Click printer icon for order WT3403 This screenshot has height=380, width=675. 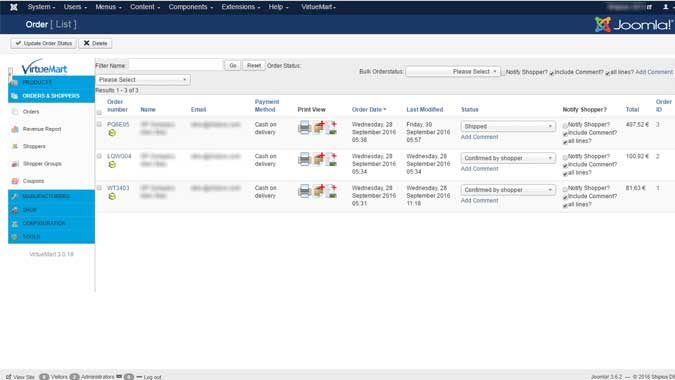(x=304, y=191)
